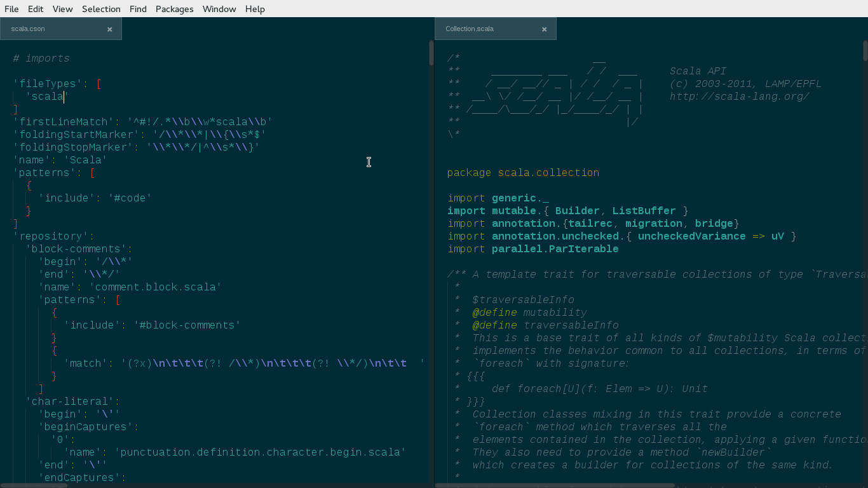Click the http://scala-lang.org/ URL text
Image resolution: width=868 pixels, height=488 pixels.
coord(740,96)
